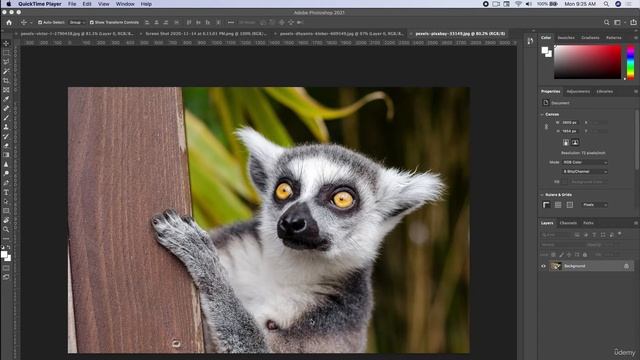The width and height of the screenshot is (640, 360).
Task: Open the Color panel options menu
Action: [x=636, y=38]
